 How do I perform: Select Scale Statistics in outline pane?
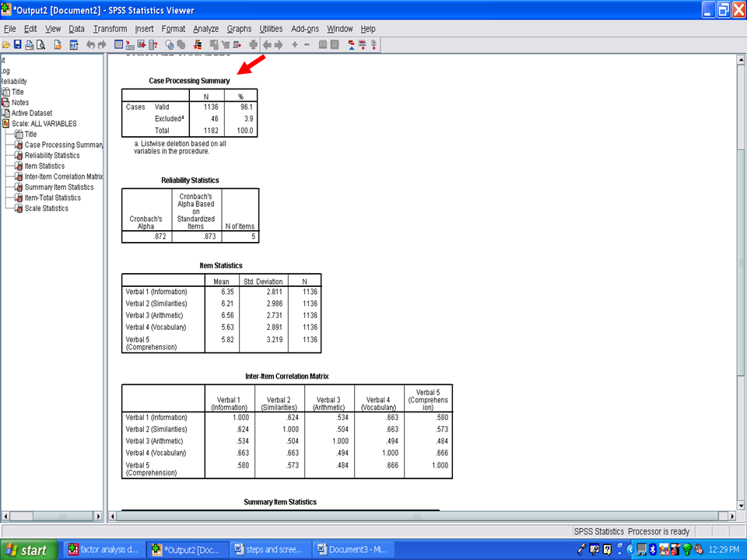click(46, 208)
